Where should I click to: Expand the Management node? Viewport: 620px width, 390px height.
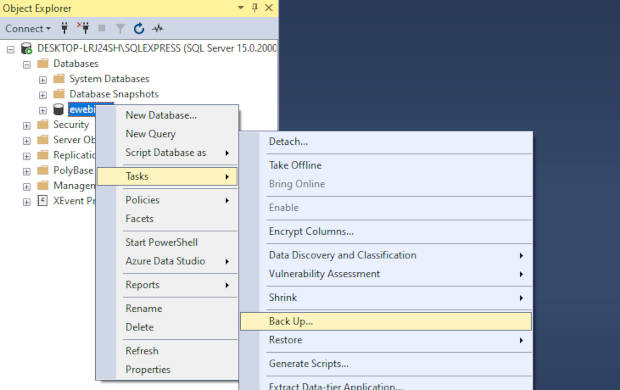26,187
